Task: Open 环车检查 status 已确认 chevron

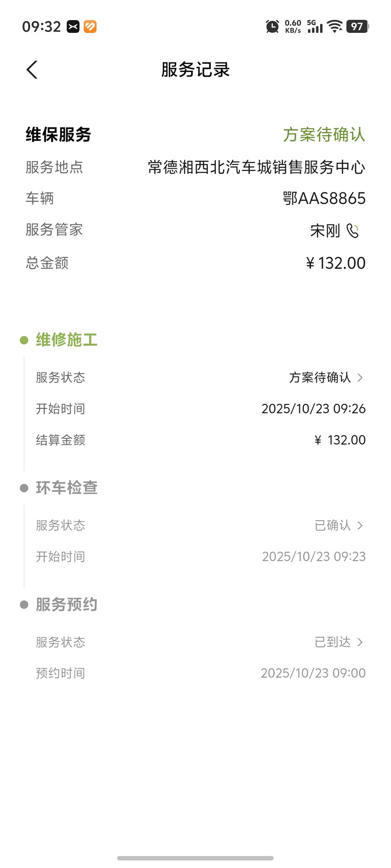Action: [x=360, y=525]
